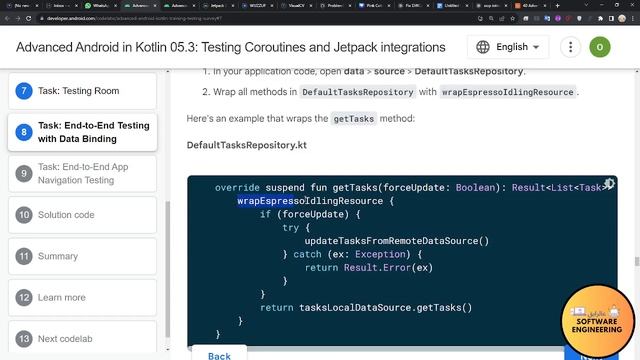Click 'return tasksLocalDataSource.getTasks()' line
Screen dimensions: 640x360
(366, 307)
